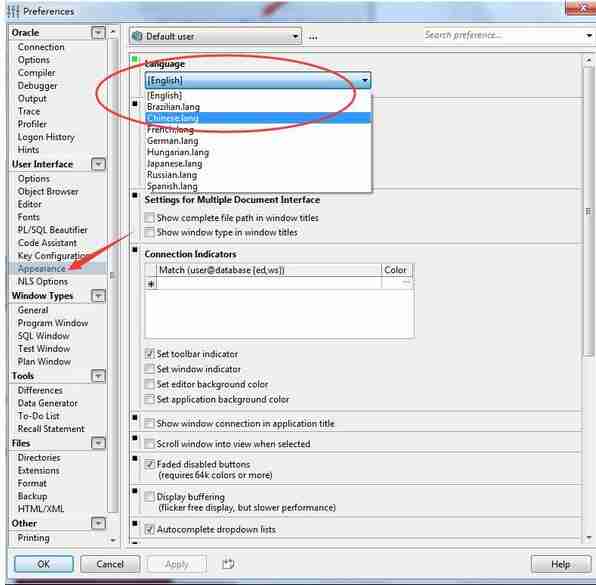Click the Search preference field
Screen dimensions: 596x585
point(503,35)
